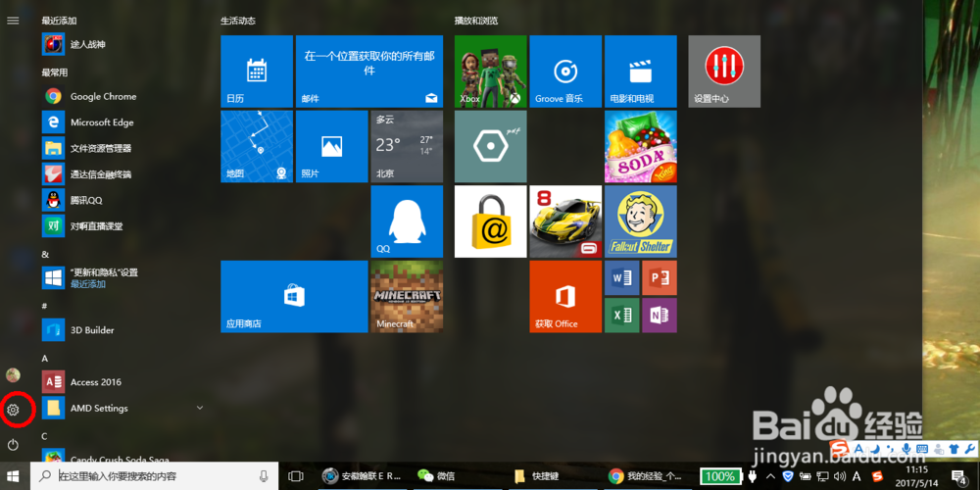Launch the Fallout Shelter tile
The image size is (980, 490).
641,221
